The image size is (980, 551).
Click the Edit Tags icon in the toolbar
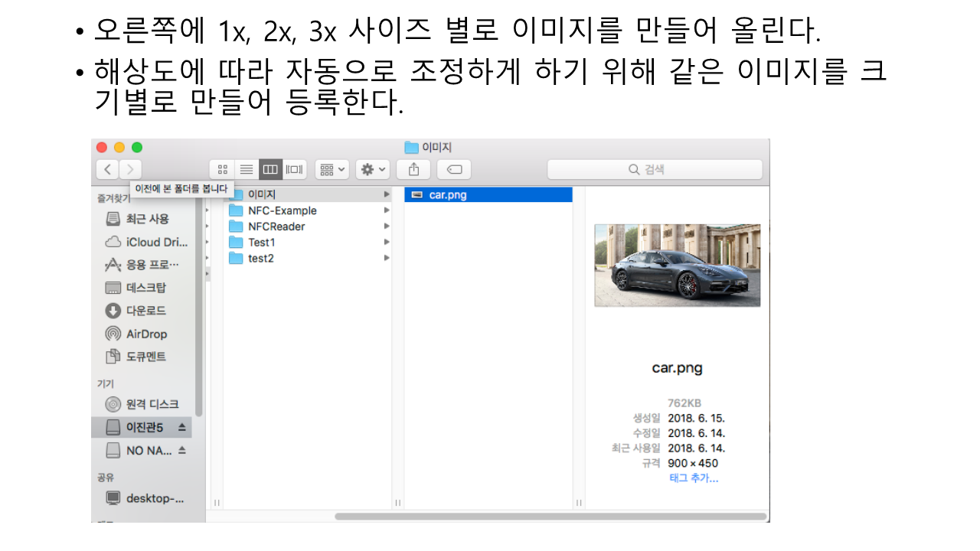coord(453,170)
